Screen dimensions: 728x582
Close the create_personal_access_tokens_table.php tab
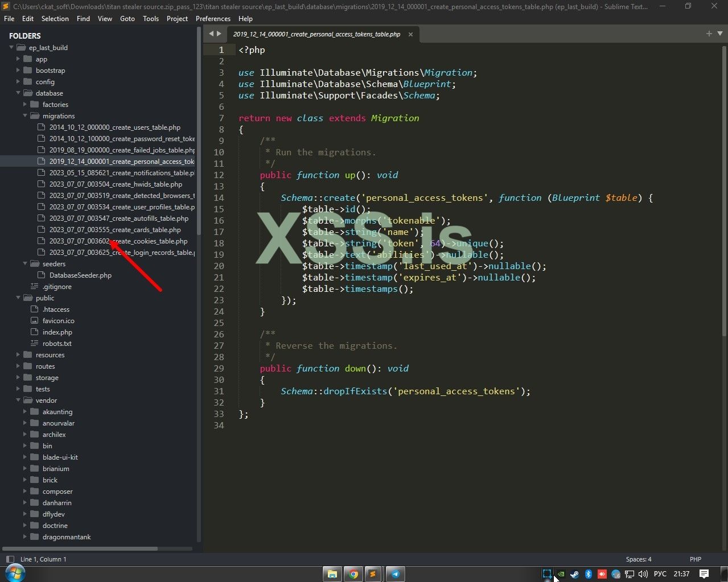click(410, 34)
